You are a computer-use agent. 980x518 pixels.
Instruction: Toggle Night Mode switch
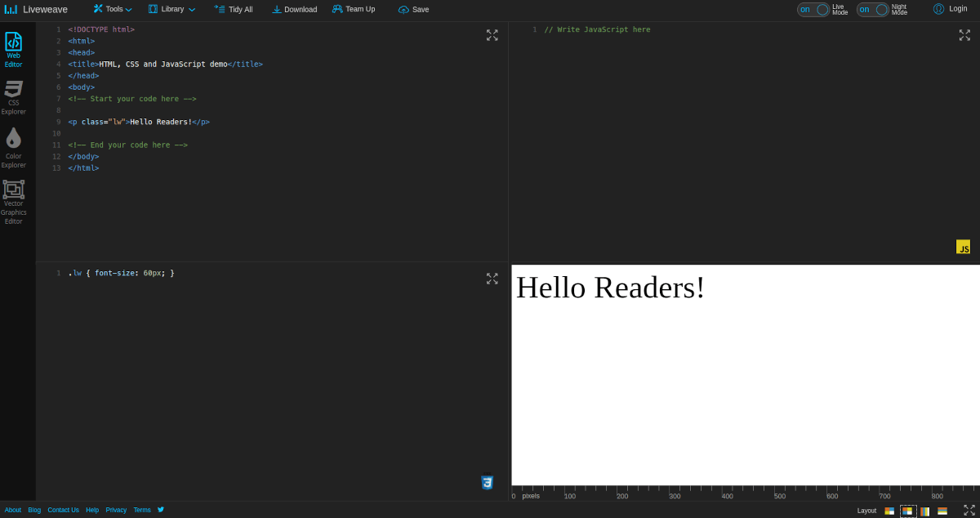(873, 10)
